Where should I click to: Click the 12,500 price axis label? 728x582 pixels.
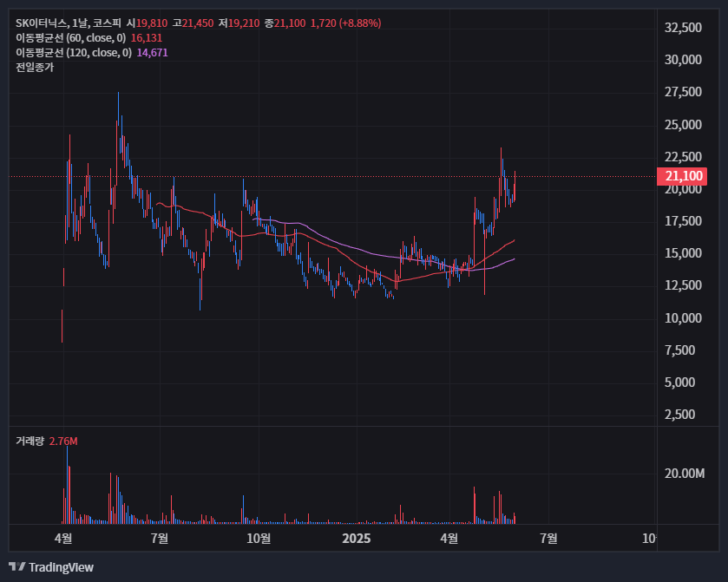683,285
